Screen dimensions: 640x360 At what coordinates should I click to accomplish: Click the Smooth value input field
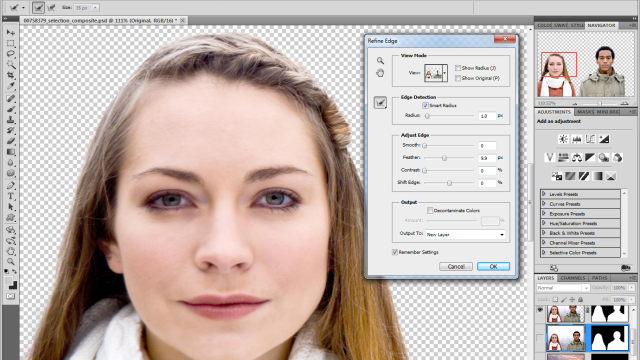point(487,146)
